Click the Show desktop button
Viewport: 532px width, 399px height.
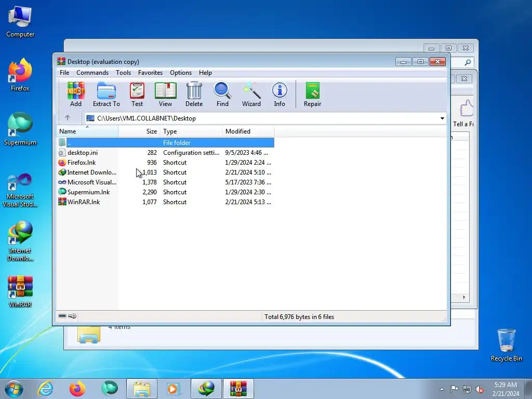point(528,389)
